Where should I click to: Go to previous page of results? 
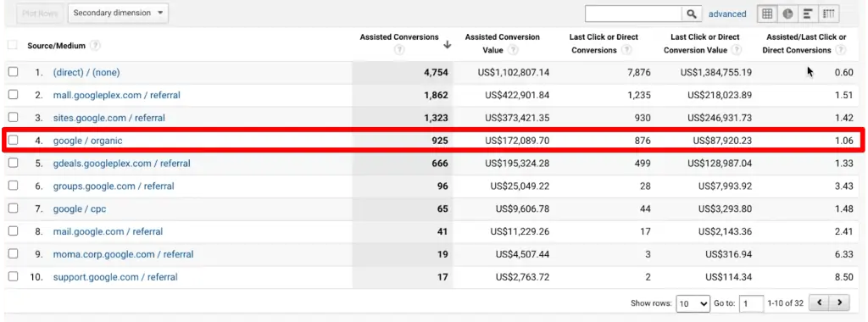tap(820, 303)
